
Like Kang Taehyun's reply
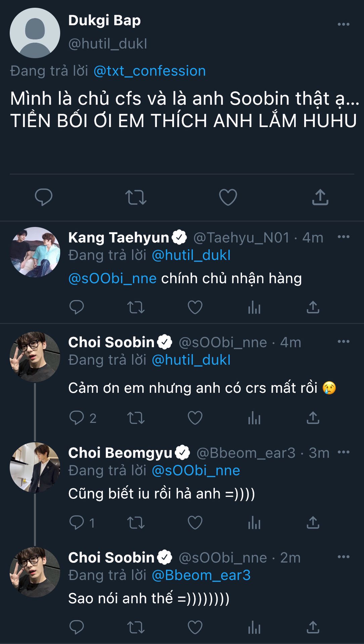195,307
